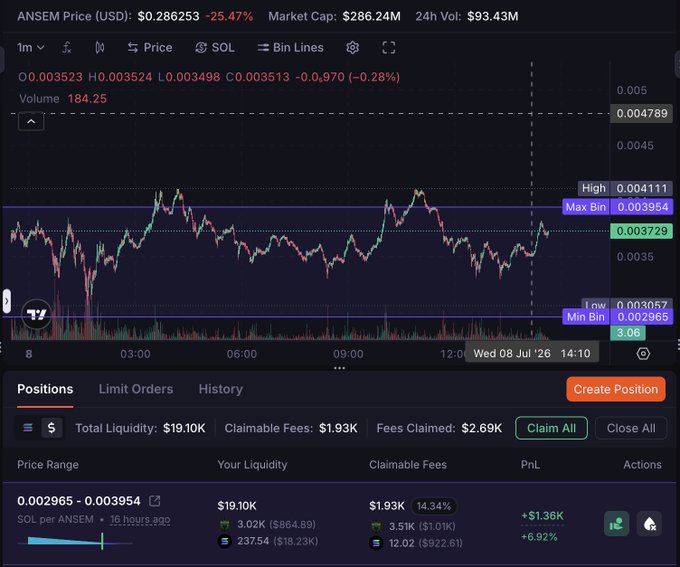Switch to token amount view icon
The height and width of the screenshot is (567, 680).
tap(28, 428)
